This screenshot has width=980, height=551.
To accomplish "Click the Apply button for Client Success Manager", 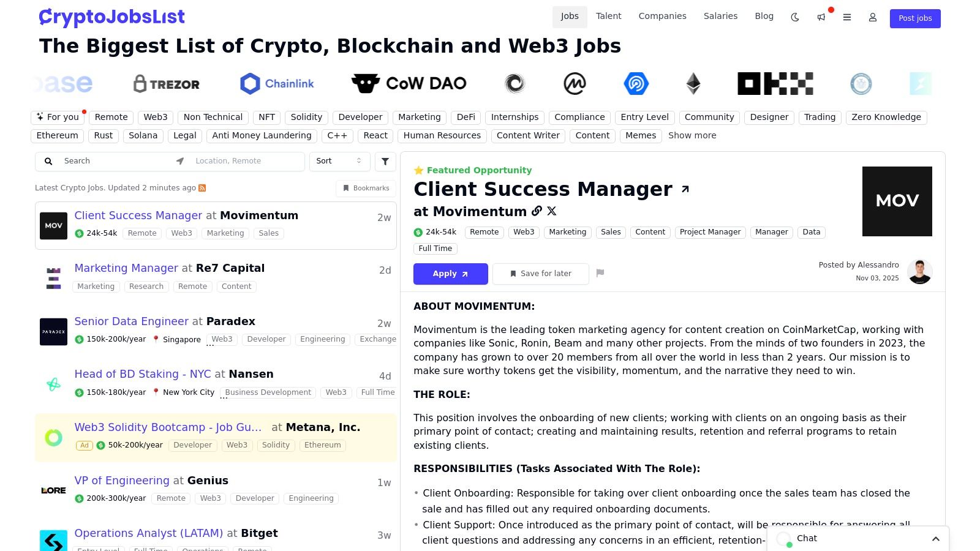I will click(x=450, y=274).
